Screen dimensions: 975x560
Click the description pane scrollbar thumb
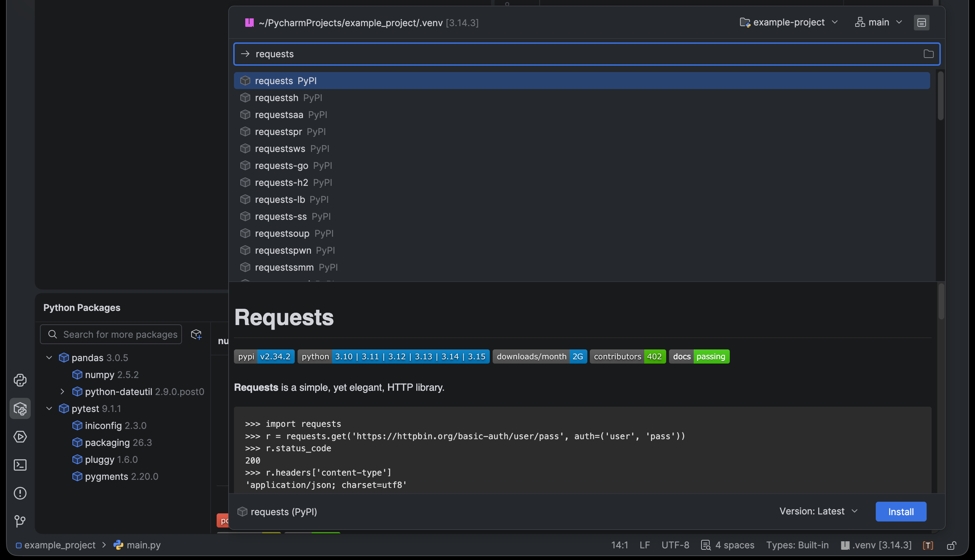coord(941,302)
